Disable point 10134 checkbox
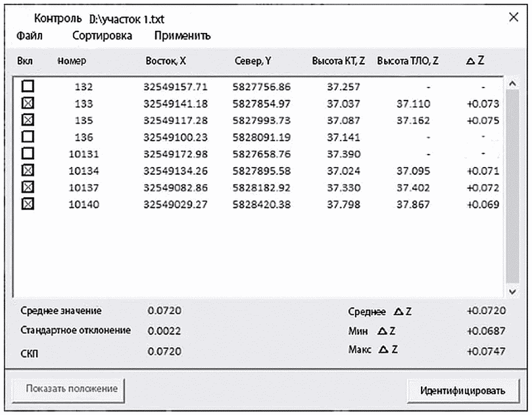Image resolution: width=532 pixels, height=415 pixels. tap(28, 171)
